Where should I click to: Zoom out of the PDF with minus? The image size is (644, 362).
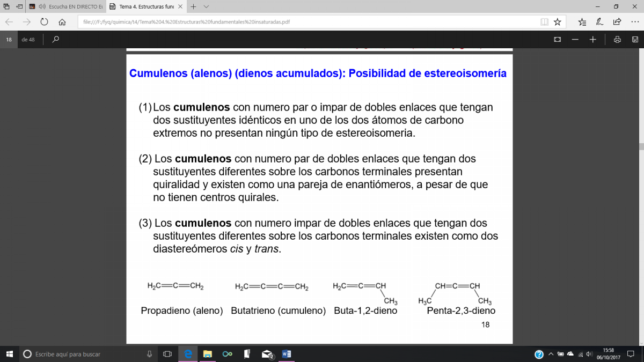coord(575,39)
